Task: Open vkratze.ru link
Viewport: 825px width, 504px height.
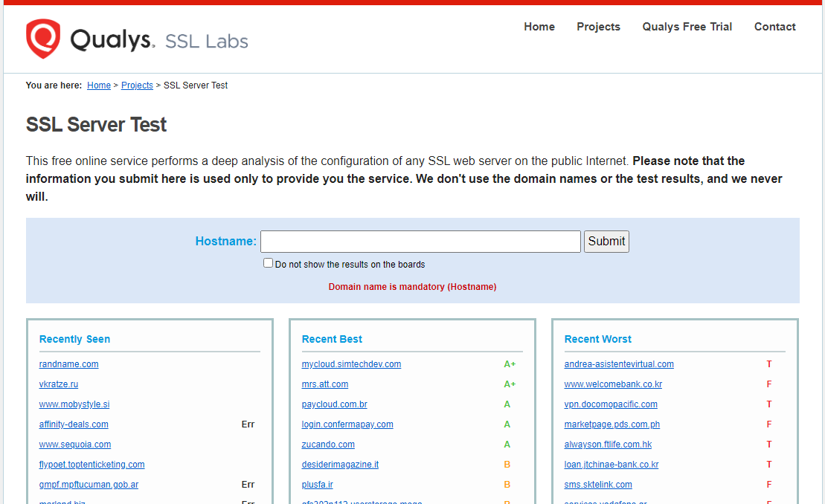Action: click(x=59, y=384)
